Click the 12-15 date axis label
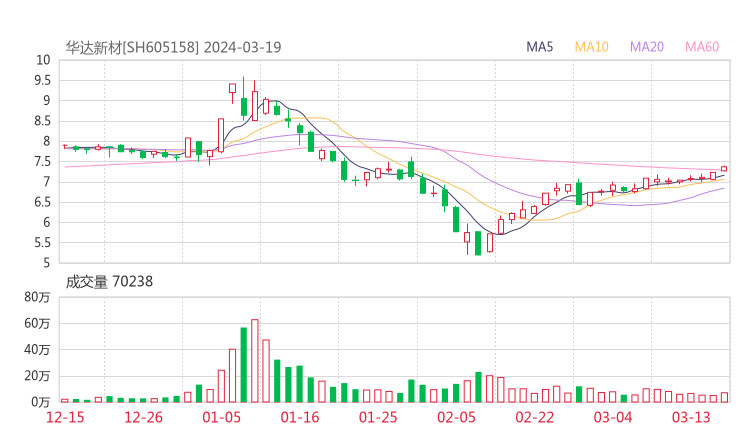 (65, 417)
